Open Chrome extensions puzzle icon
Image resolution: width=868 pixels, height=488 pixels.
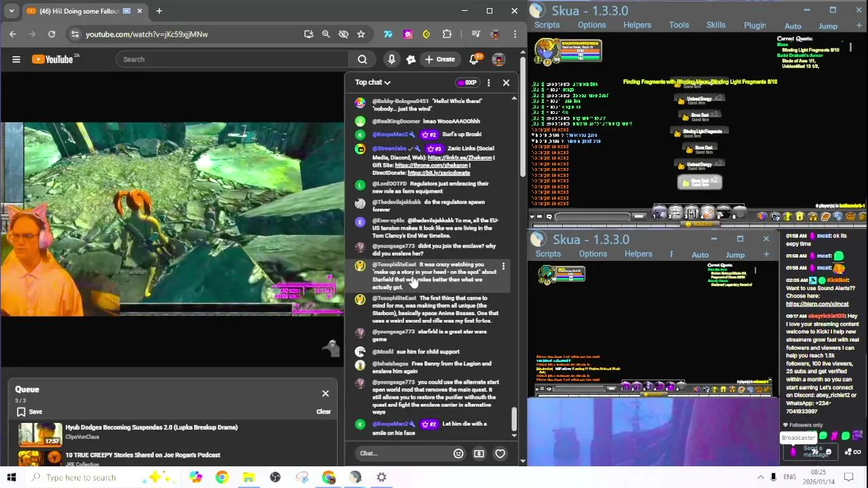[x=447, y=34]
